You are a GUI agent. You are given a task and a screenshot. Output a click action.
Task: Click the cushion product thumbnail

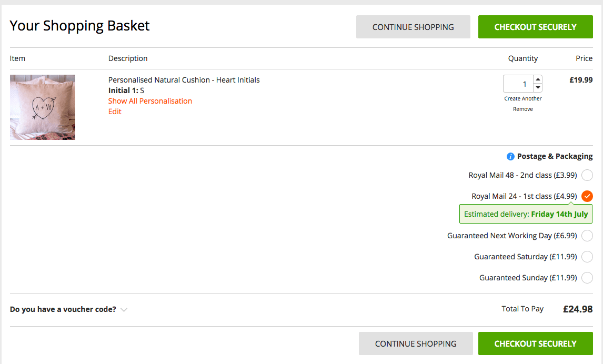(x=43, y=107)
